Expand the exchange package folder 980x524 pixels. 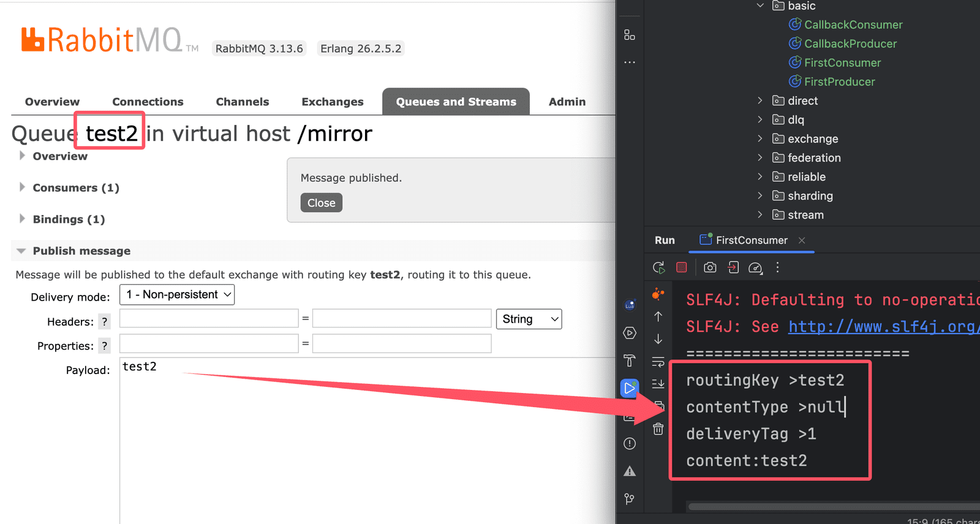tap(760, 138)
